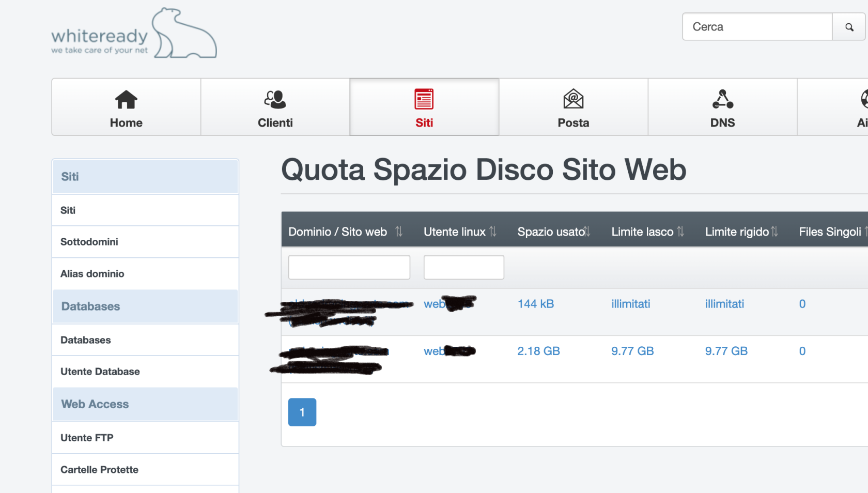Click the Dominio filter input box

(x=349, y=267)
